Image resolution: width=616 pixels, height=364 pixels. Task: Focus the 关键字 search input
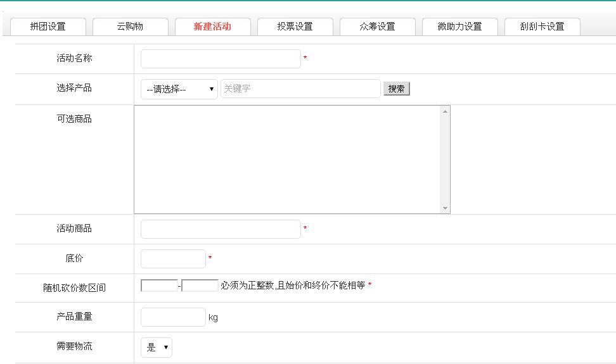coord(300,89)
